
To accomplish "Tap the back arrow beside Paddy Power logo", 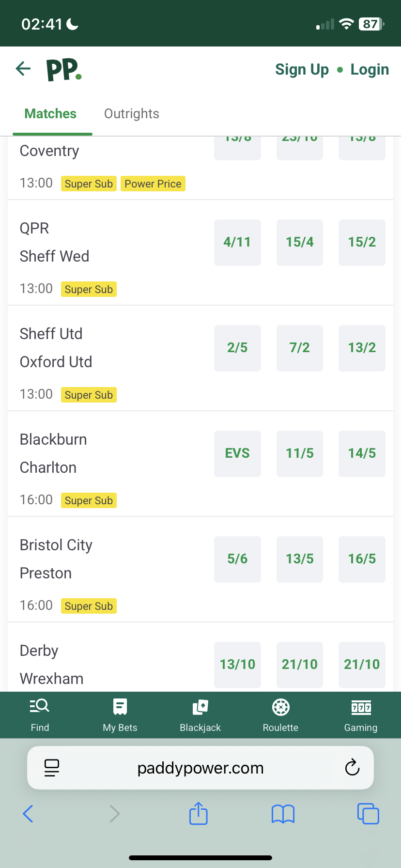I will click(23, 69).
